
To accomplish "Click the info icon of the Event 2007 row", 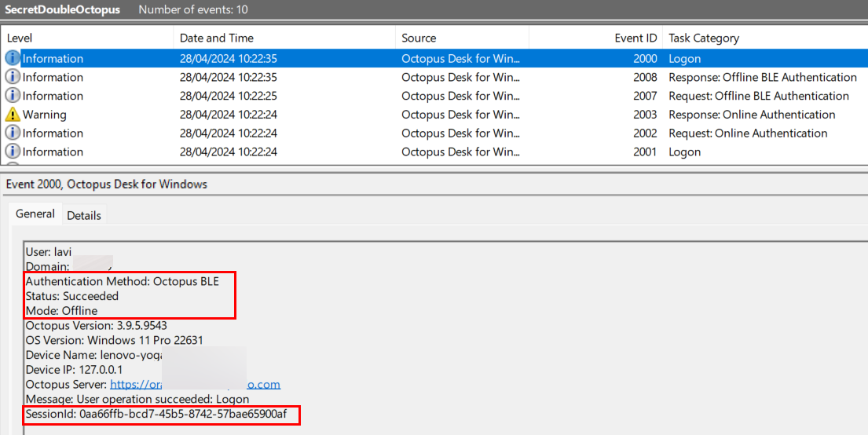I will 13,96.
